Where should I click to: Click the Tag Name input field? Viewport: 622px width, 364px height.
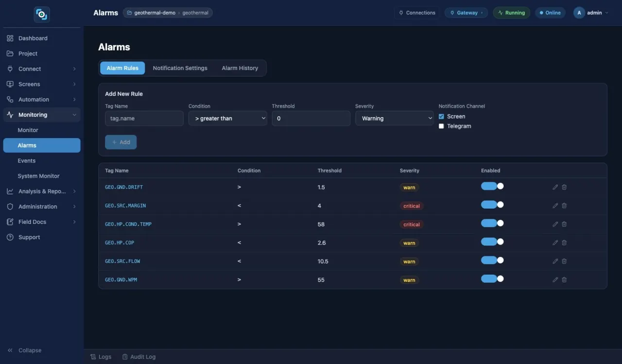[144, 118]
